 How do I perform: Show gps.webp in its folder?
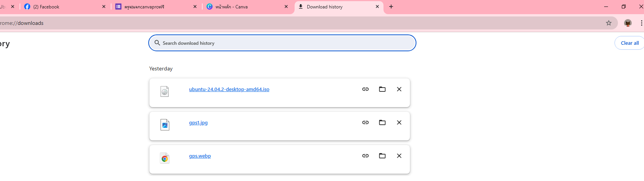pos(382,156)
